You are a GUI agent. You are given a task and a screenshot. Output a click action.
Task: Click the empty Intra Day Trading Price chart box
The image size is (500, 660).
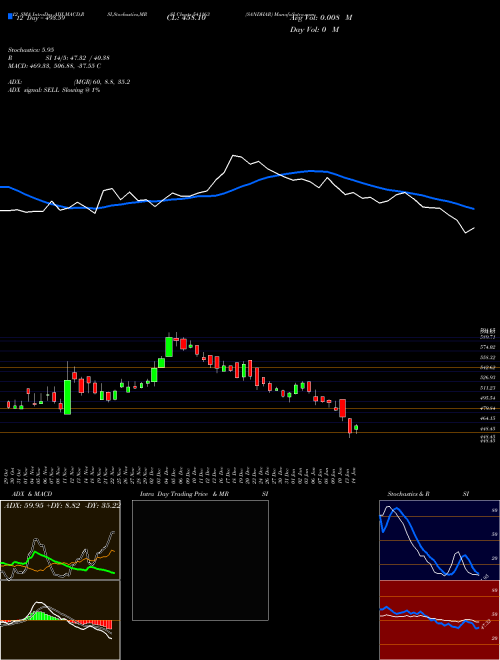tap(200, 560)
